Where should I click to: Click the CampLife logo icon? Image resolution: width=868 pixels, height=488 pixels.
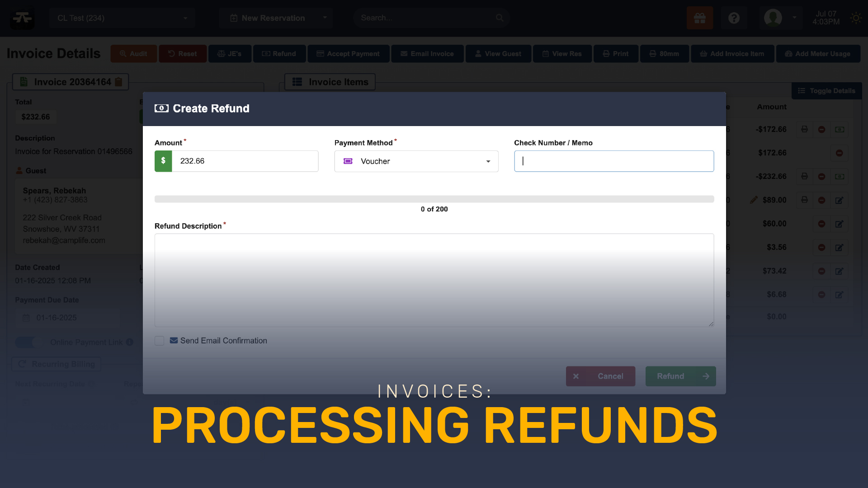coord(22,18)
